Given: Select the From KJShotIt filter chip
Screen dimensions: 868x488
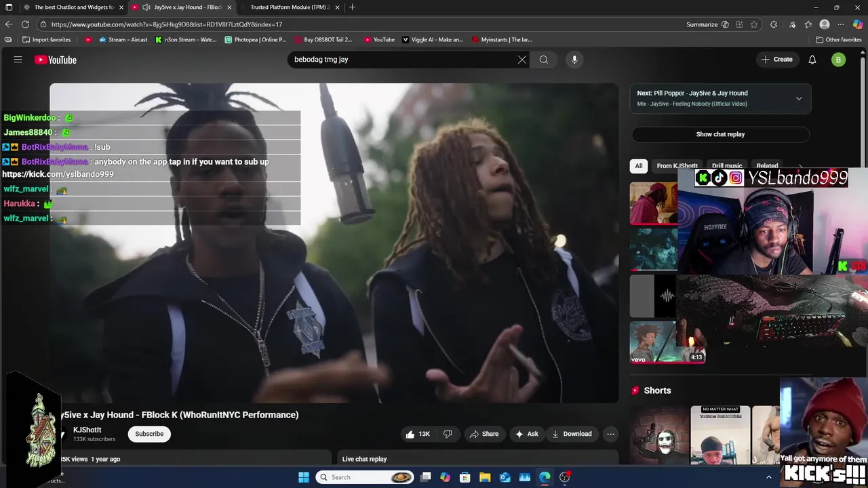Looking at the screenshot, I should coord(677,165).
